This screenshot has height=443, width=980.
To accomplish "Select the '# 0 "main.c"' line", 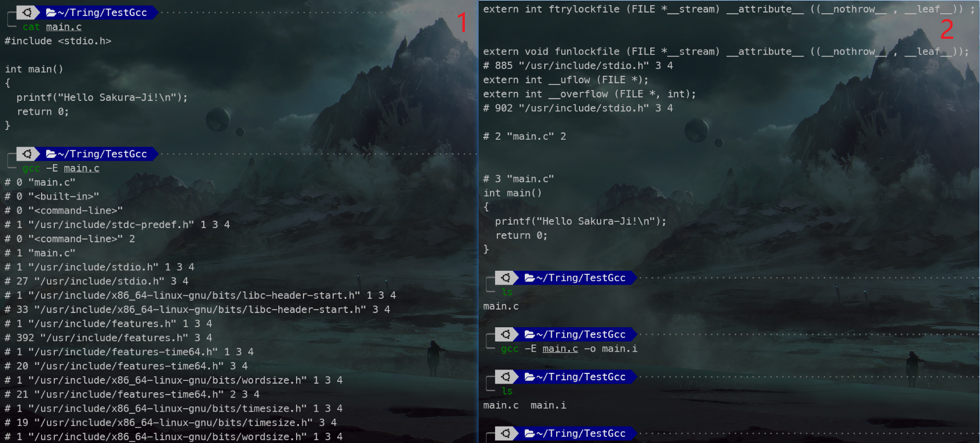I will point(40,182).
